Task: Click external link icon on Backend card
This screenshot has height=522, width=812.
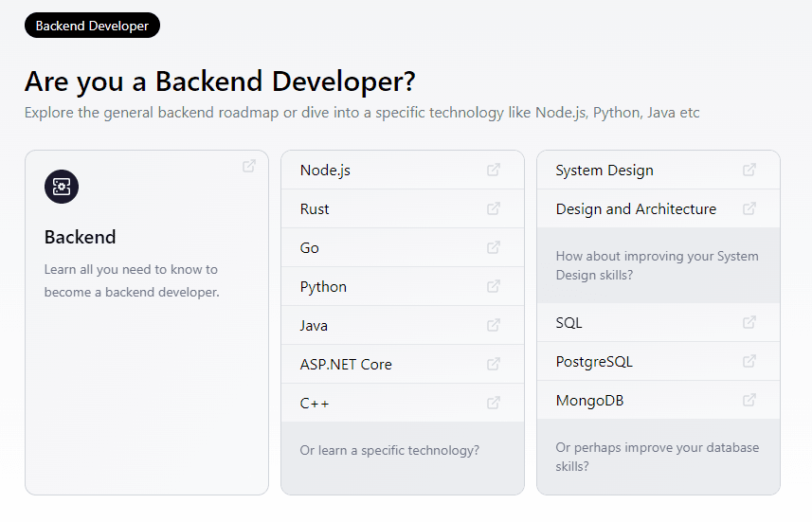Action: [249, 166]
